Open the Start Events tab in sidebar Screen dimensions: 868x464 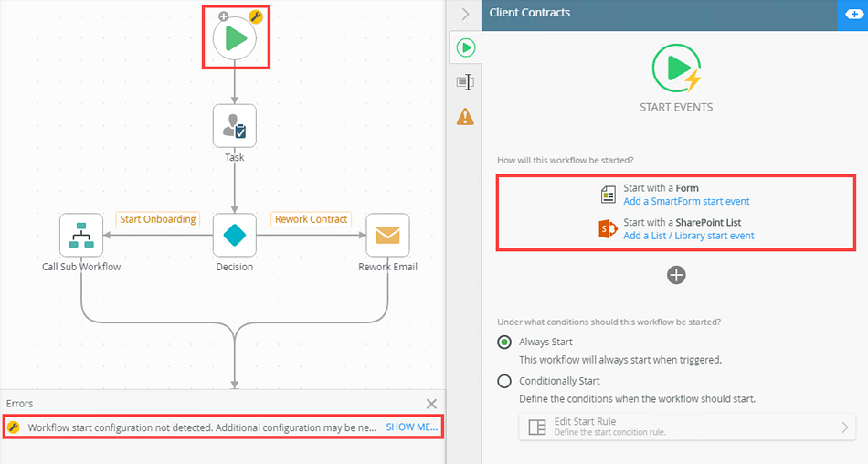[x=466, y=48]
